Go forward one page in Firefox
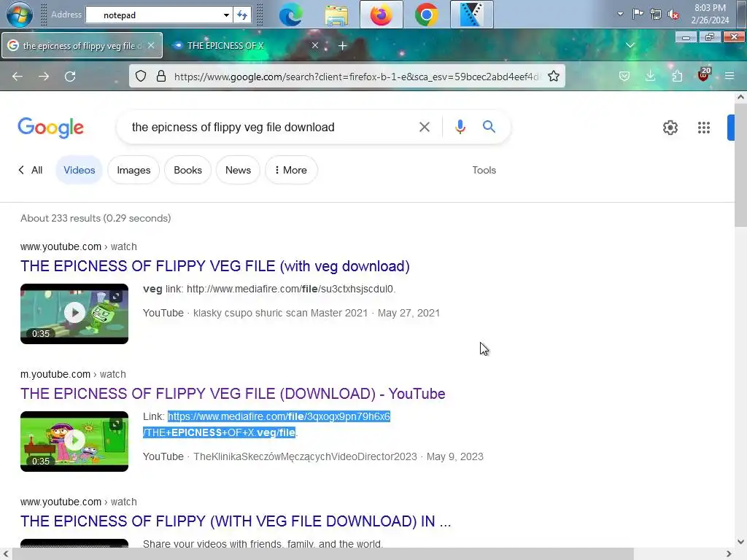Screen dimensions: 747x560 click(44, 76)
